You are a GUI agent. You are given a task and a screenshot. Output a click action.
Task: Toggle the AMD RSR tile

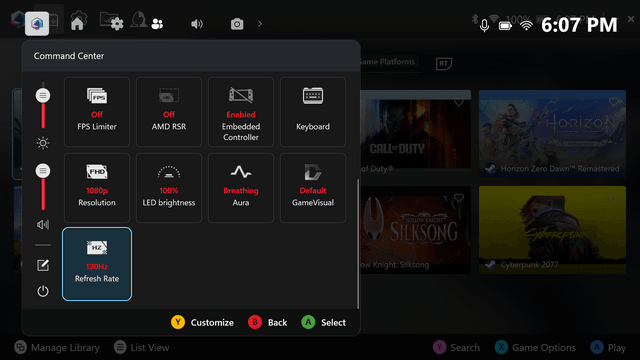point(169,112)
